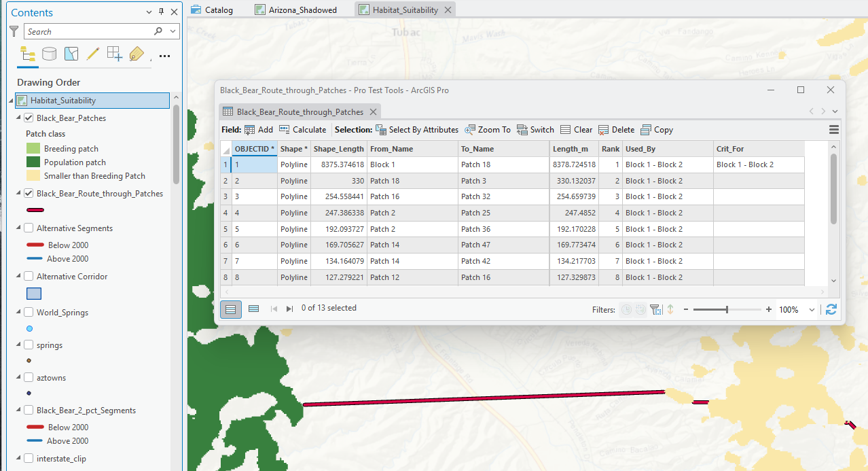Open Contents pane more options ellipsis
The image size is (868, 471).
click(x=164, y=56)
